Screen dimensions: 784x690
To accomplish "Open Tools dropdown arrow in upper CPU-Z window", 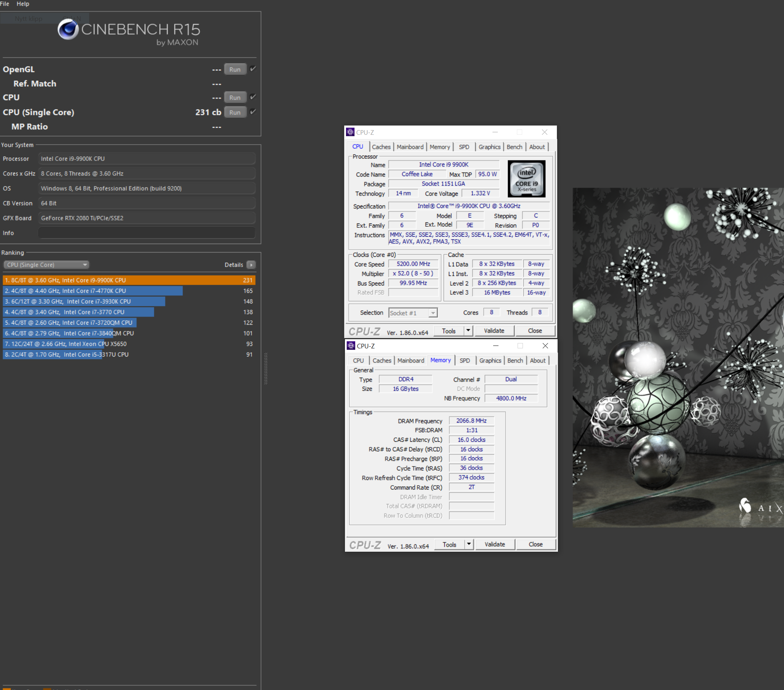I will (468, 331).
